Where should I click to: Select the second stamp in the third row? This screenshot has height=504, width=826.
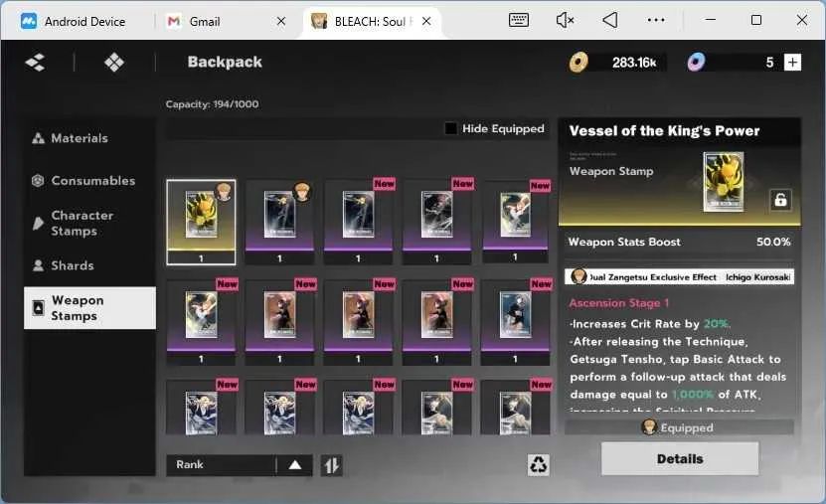279,408
